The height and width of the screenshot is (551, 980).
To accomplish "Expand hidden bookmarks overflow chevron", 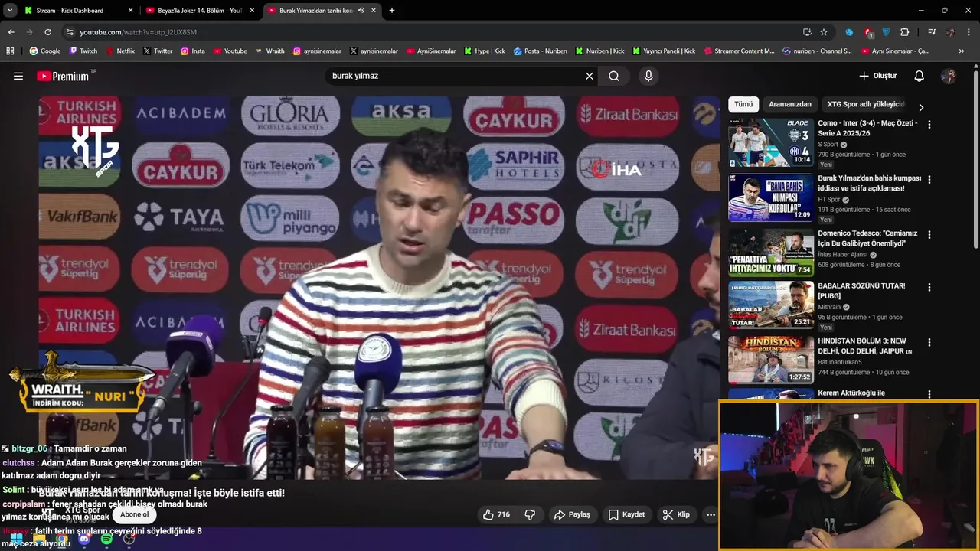I will tap(962, 51).
